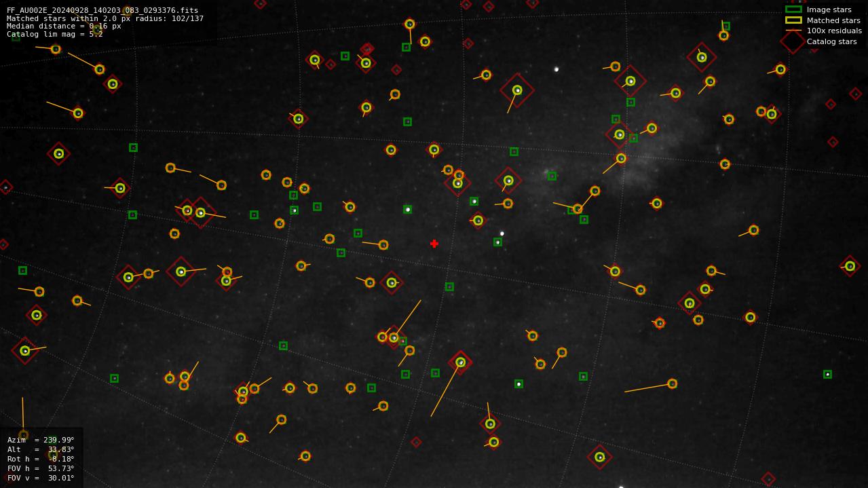Click the red cross field-center marker
868x488 pixels.
click(434, 244)
